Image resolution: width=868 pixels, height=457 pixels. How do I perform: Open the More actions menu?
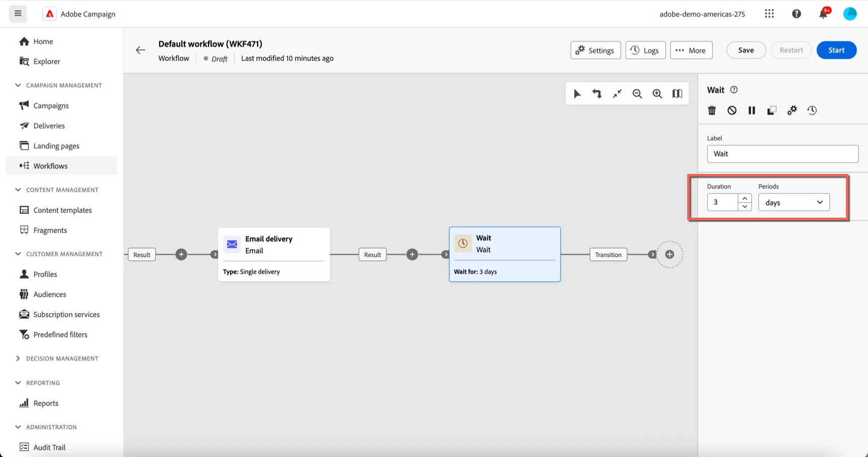point(691,50)
